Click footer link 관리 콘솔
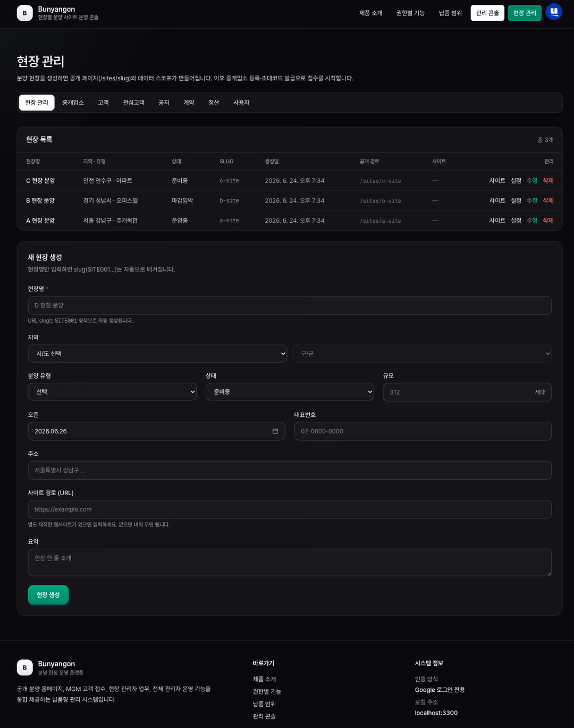The image size is (574, 728). (264, 716)
